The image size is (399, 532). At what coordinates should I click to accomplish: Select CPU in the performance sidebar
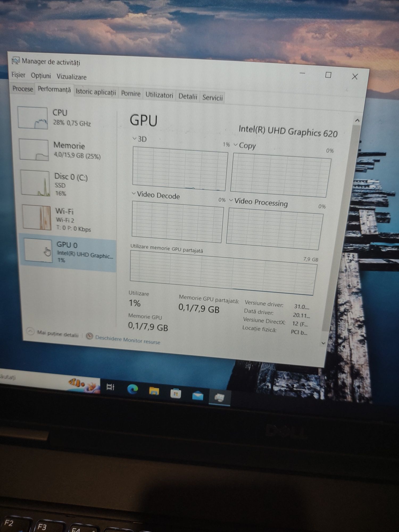pos(66,118)
